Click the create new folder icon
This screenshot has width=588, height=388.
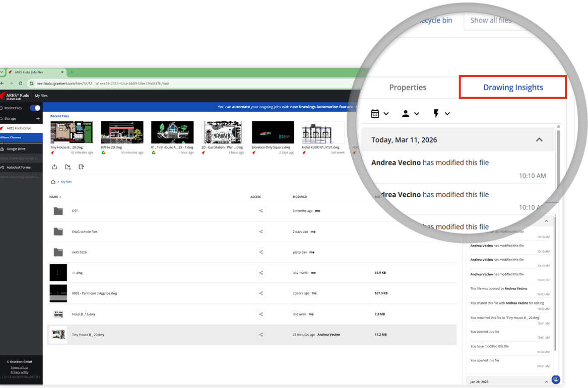point(68,167)
